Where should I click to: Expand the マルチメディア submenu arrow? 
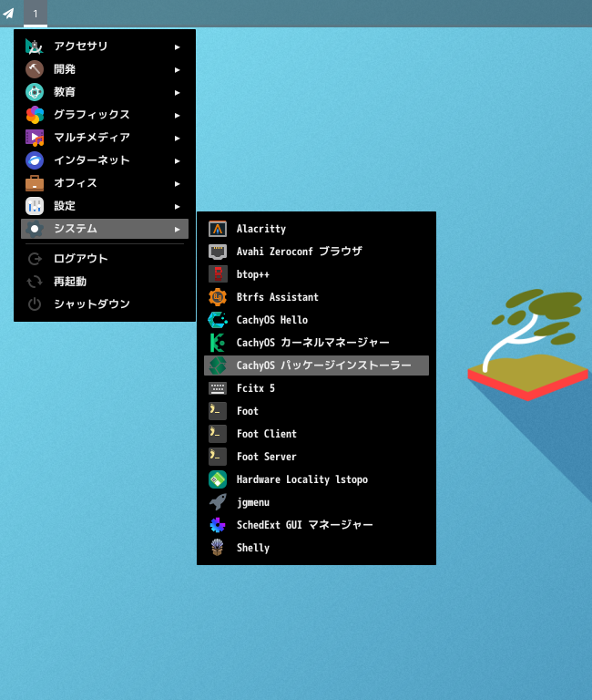click(177, 138)
